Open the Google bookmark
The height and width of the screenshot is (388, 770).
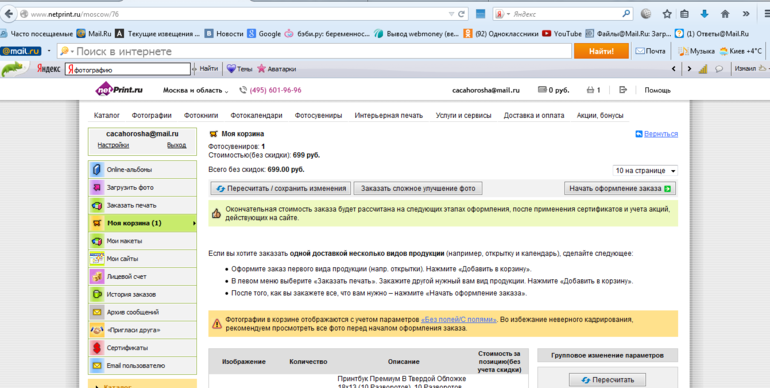click(x=264, y=33)
